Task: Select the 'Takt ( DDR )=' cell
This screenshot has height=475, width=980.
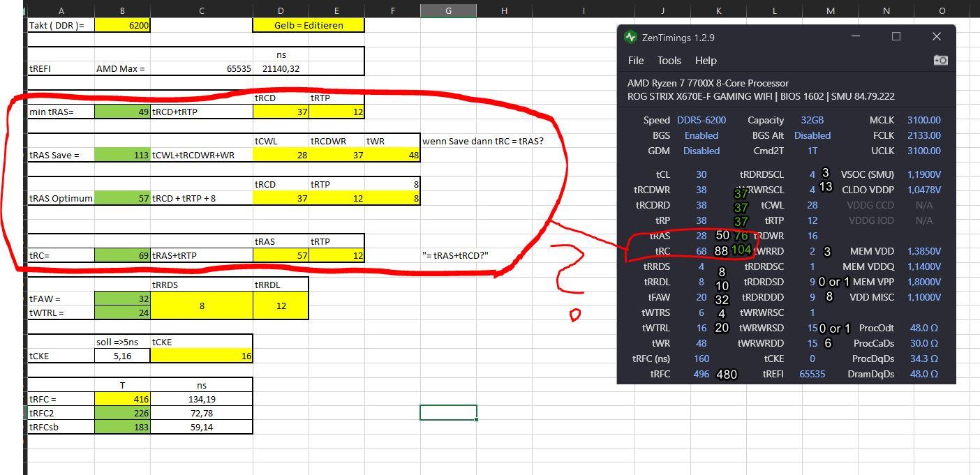Action: coord(61,25)
